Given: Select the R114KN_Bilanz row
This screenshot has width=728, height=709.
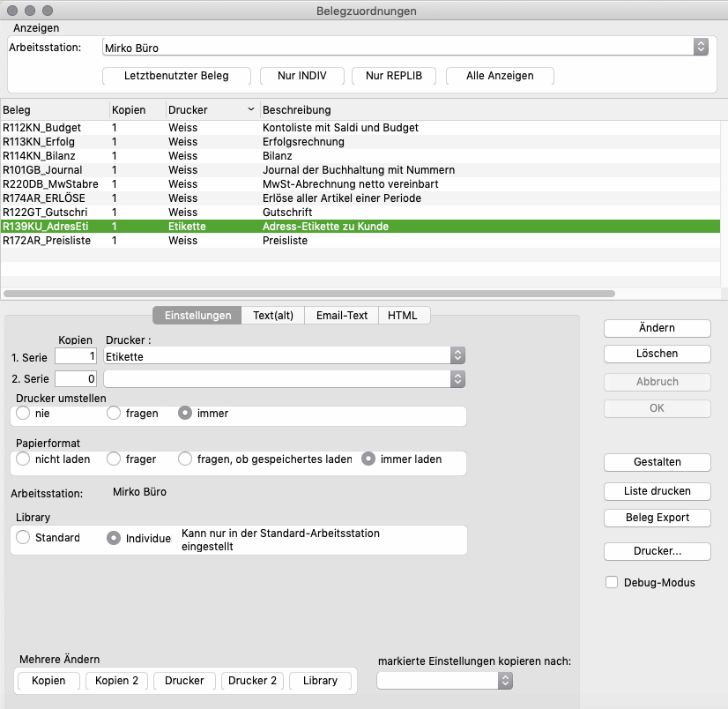Looking at the screenshot, I should coord(53,156).
